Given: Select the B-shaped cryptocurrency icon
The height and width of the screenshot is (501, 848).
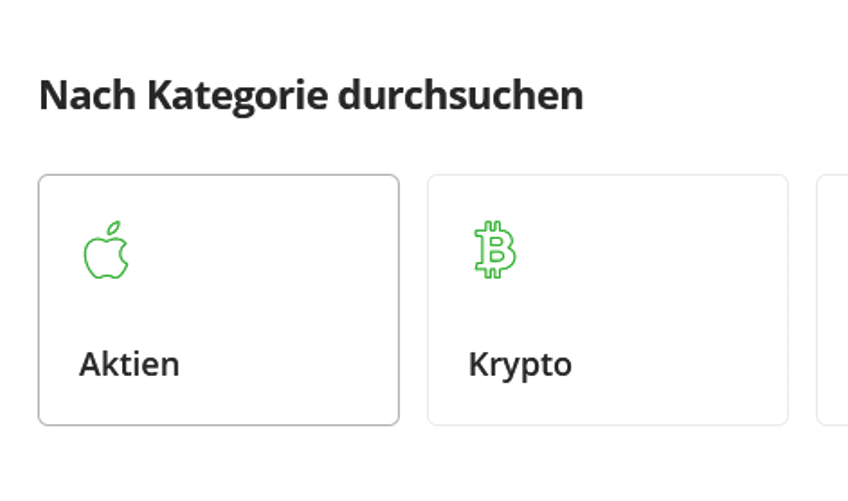Looking at the screenshot, I should pos(495,249).
